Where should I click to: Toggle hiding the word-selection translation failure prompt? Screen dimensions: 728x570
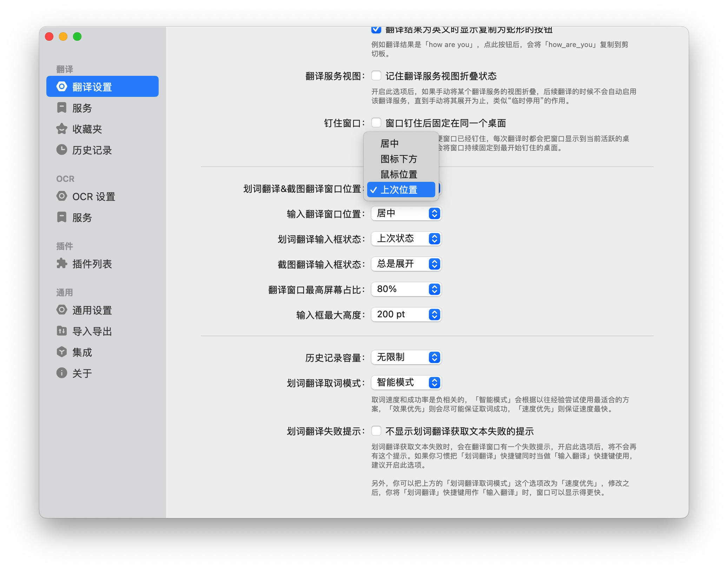click(376, 431)
